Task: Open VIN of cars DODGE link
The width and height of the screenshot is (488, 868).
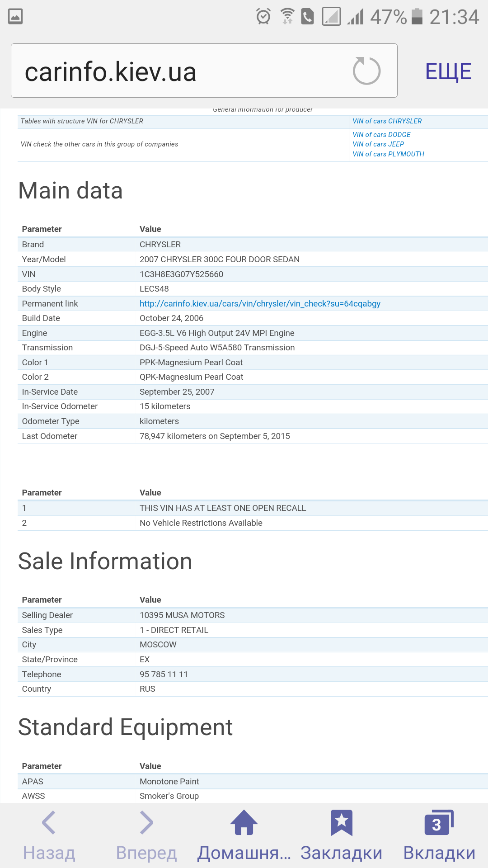Action: pyautogui.click(x=381, y=135)
